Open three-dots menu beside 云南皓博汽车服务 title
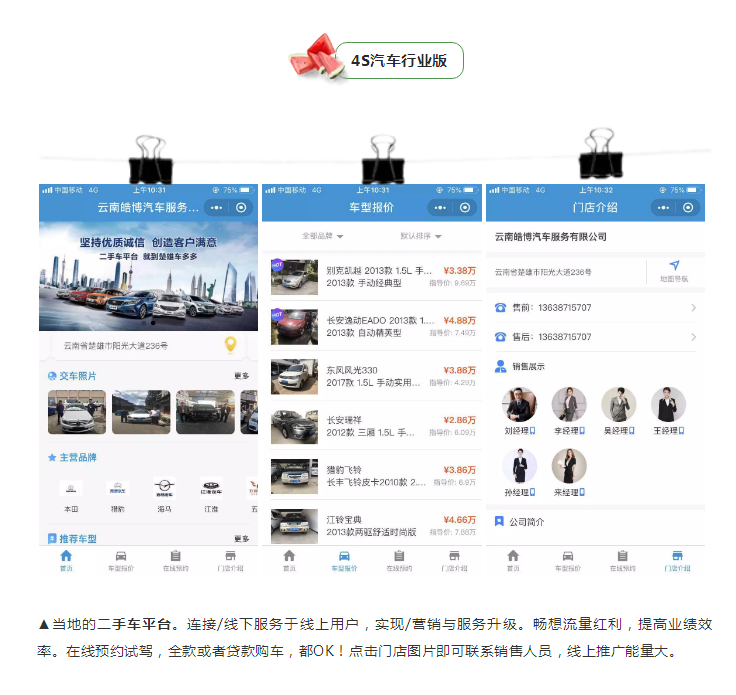Screen dimensions: 736x695 pos(216,208)
